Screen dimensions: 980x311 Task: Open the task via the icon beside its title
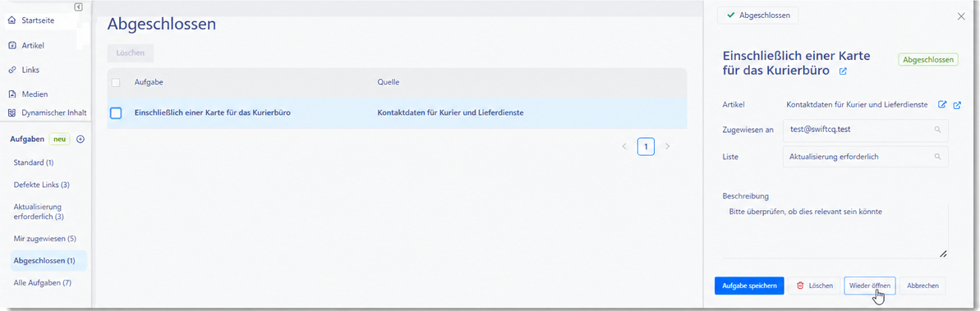click(843, 72)
